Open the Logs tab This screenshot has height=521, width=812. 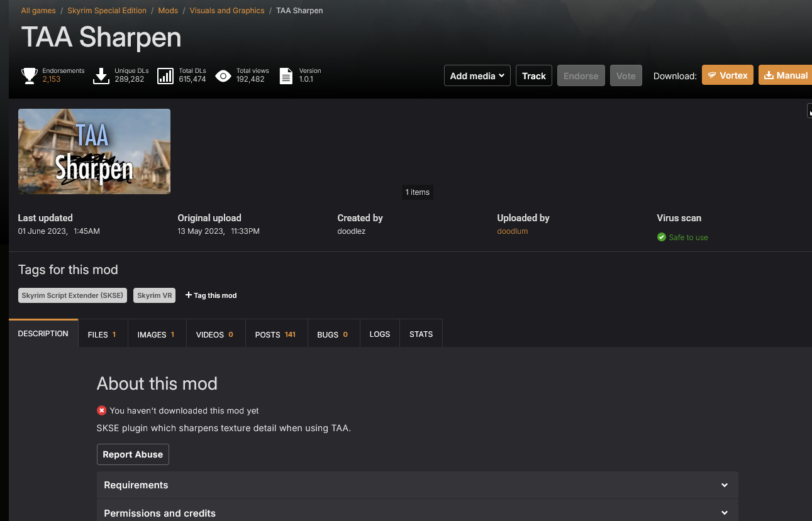click(x=380, y=334)
